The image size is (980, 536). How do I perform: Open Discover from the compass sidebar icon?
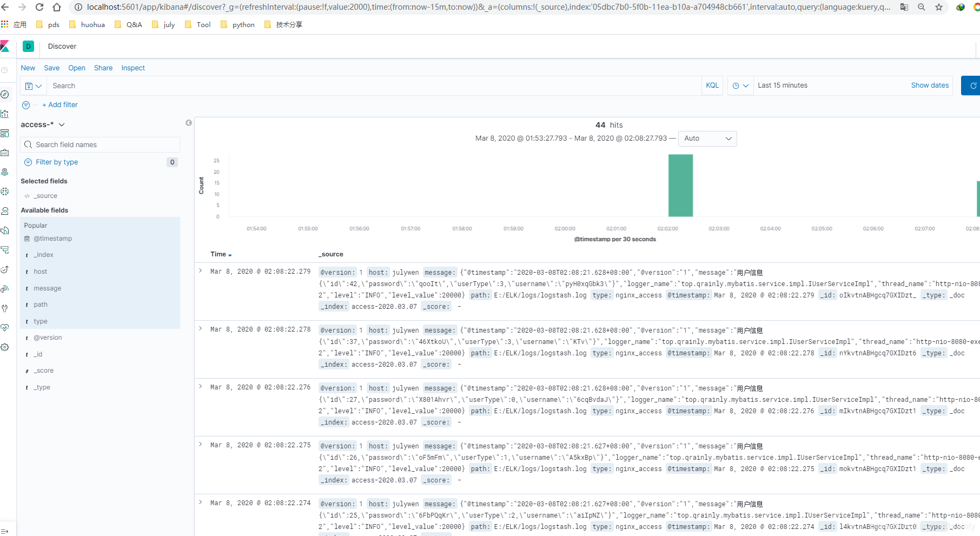(5, 94)
